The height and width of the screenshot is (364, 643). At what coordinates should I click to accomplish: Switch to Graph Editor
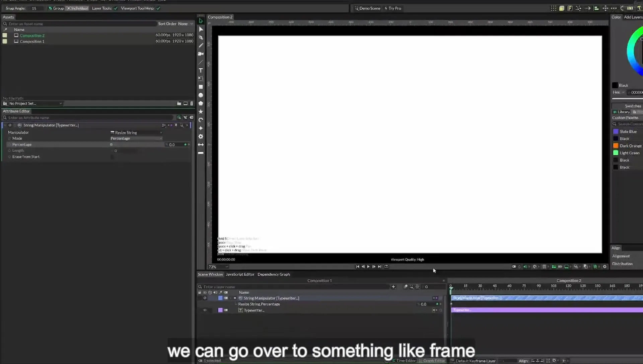432,361
